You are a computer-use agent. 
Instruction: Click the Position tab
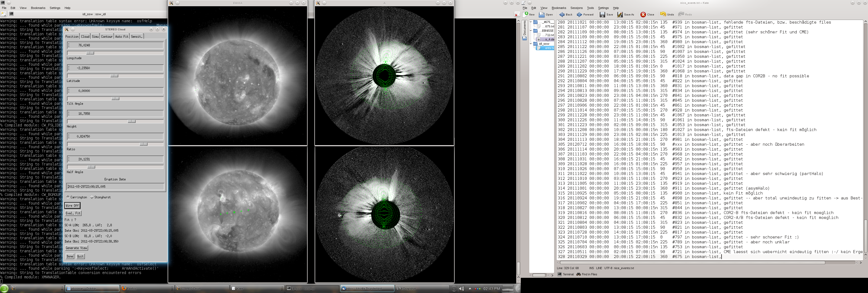point(72,36)
